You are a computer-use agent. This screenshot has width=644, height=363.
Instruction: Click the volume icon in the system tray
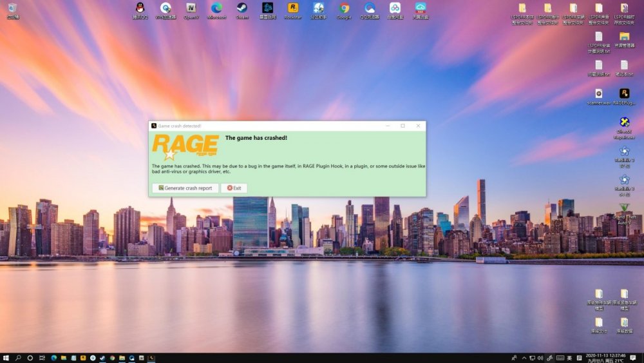tap(540, 358)
